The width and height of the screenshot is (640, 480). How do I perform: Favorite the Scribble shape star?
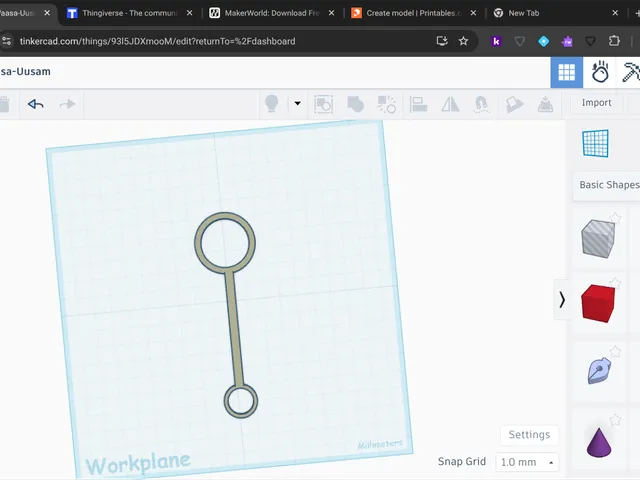pyautogui.click(x=616, y=351)
